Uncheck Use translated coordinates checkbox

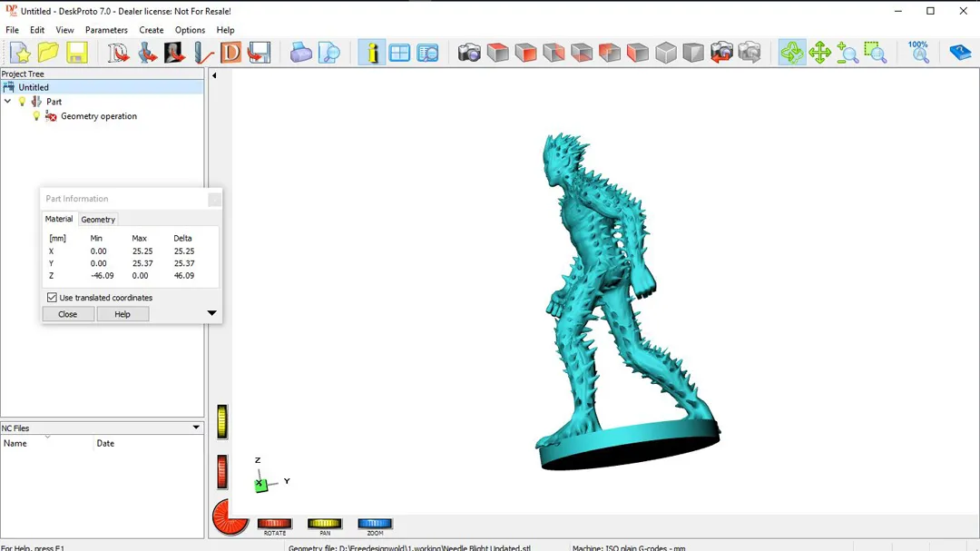(52, 298)
